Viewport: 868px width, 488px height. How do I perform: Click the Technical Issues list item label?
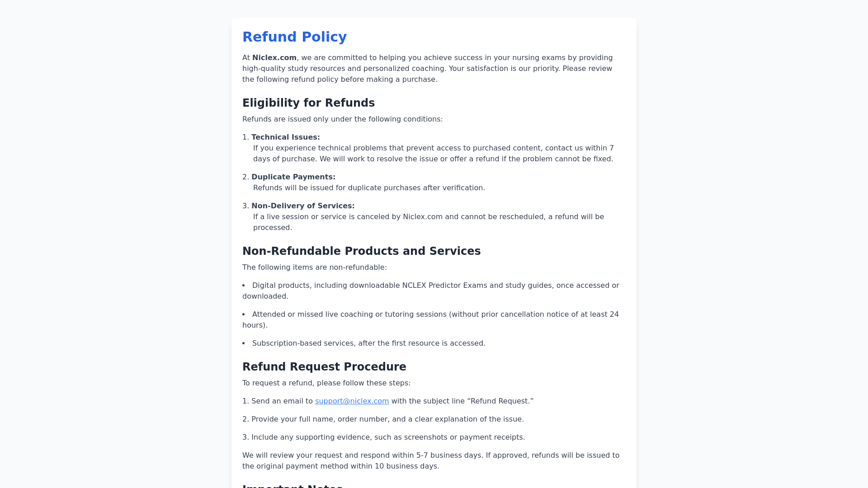(x=285, y=137)
